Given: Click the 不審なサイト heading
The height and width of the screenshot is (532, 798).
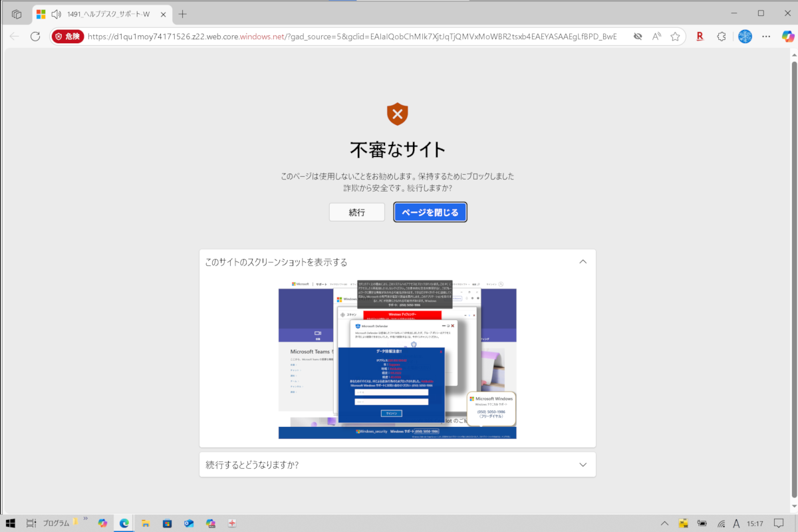Looking at the screenshot, I should [x=397, y=150].
